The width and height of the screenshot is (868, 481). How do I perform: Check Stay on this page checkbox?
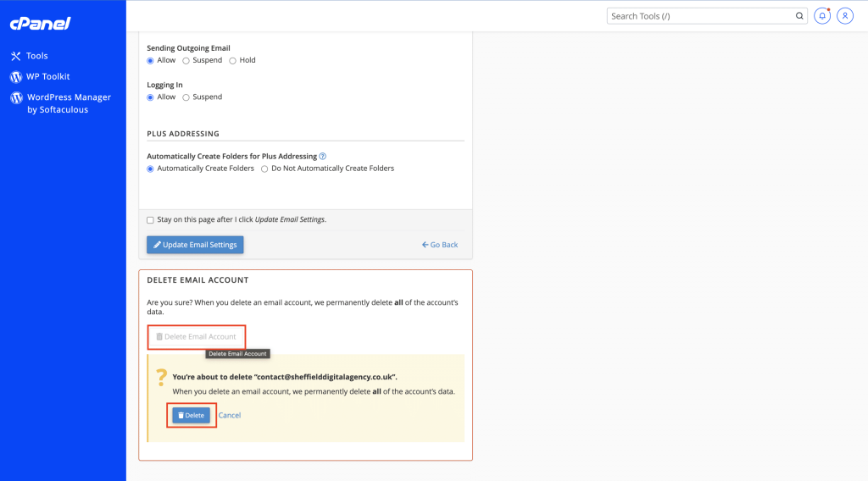coord(150,220)
